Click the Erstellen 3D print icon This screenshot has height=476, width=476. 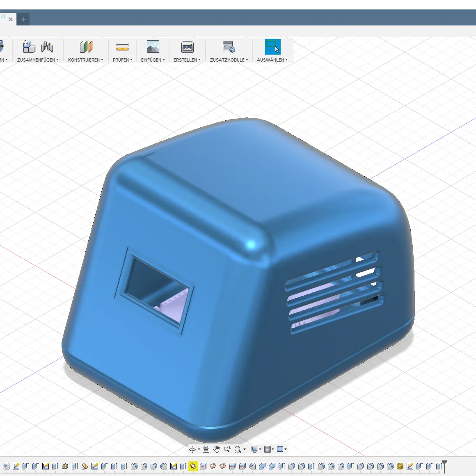pyautogui.click(x=187, y=47)
